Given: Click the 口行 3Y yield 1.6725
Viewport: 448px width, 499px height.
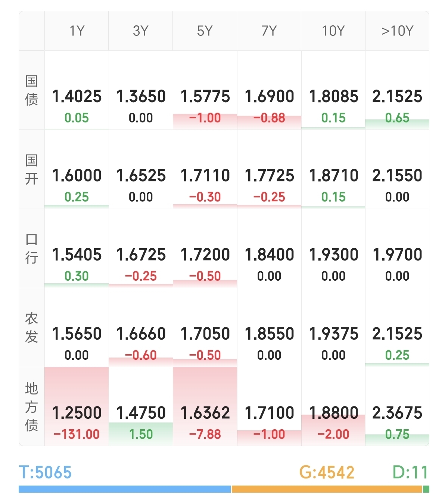Looking at the screenshot, I should pyautogui.click(x=141, y=255).
